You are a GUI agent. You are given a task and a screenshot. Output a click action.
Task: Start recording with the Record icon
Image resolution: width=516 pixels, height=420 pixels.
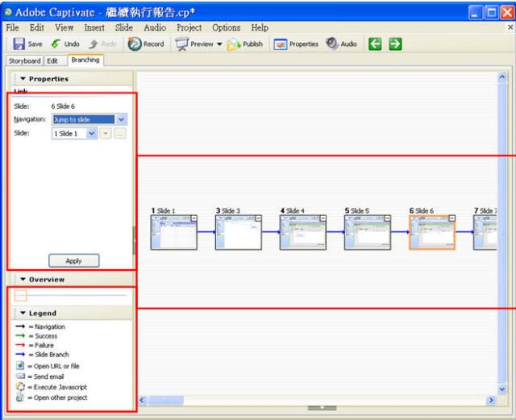tap(135, 44)
